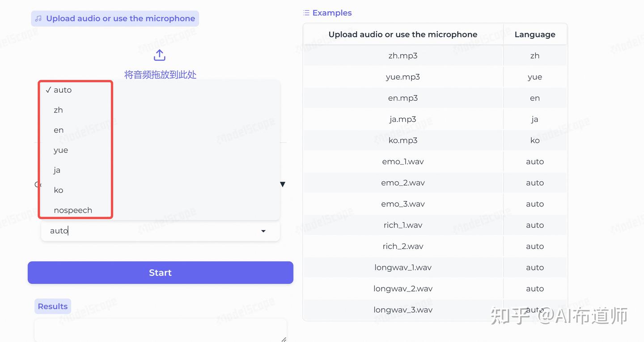Select the rich_1.wav example row

(435, 225)
